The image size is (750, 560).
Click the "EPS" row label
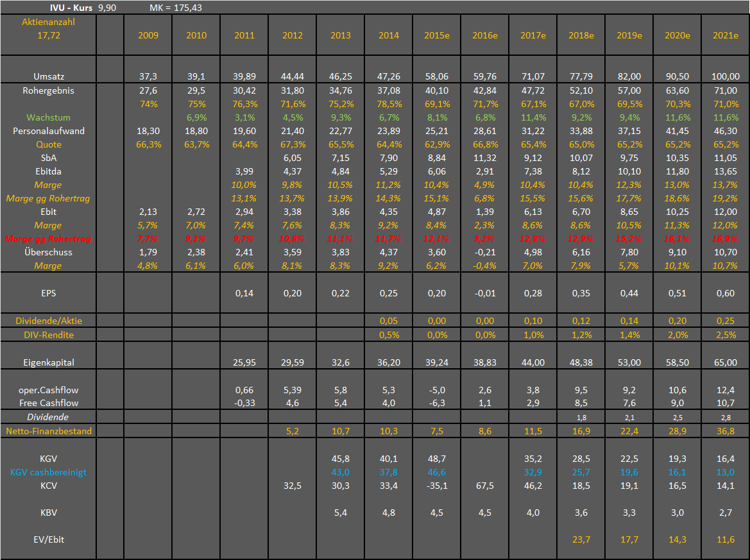click(x=48, y=293)
